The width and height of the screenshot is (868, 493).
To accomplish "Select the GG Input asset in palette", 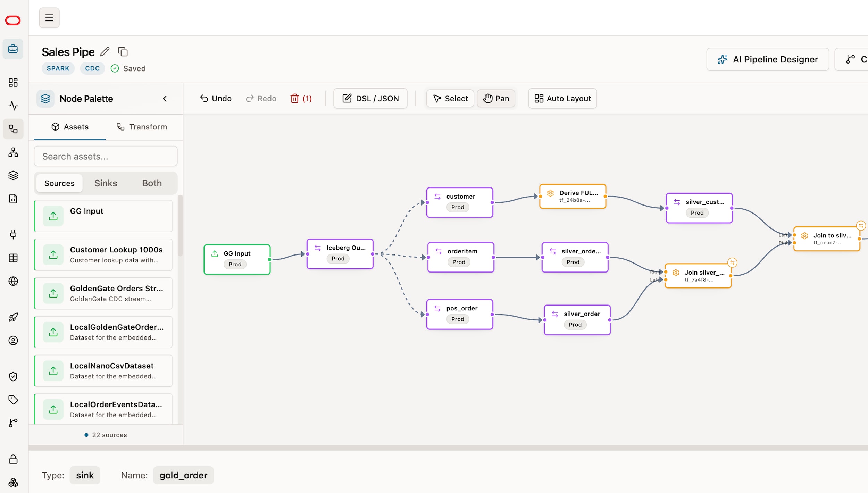I will pyautogui.click(x=103, y=216).
